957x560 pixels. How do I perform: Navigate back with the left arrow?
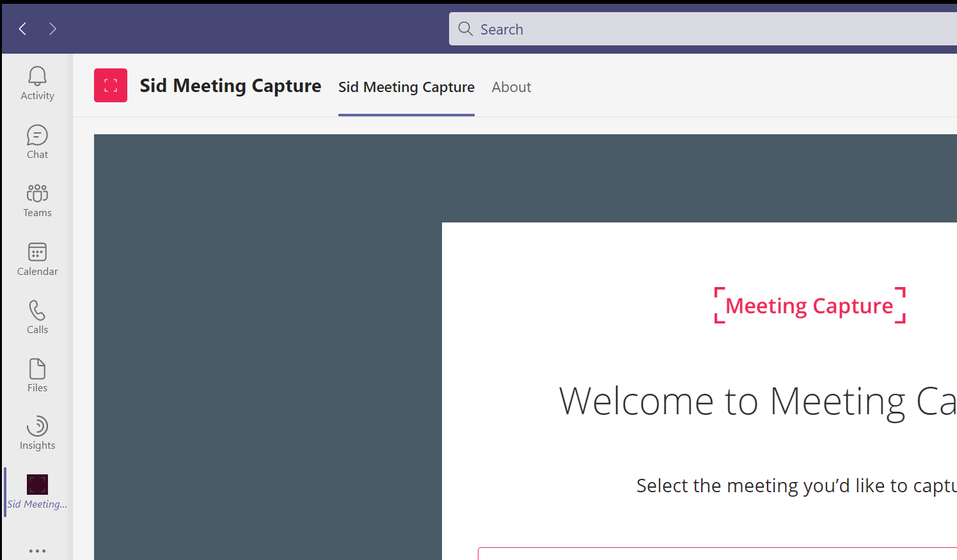pyautogui.click(x=22, y=29)
